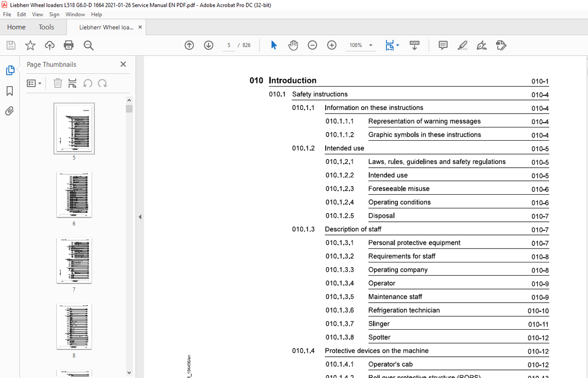Viewport: 588px width, 378px height.
Task: Select the Highlight text tool
Action: click(x=462, y=45)
